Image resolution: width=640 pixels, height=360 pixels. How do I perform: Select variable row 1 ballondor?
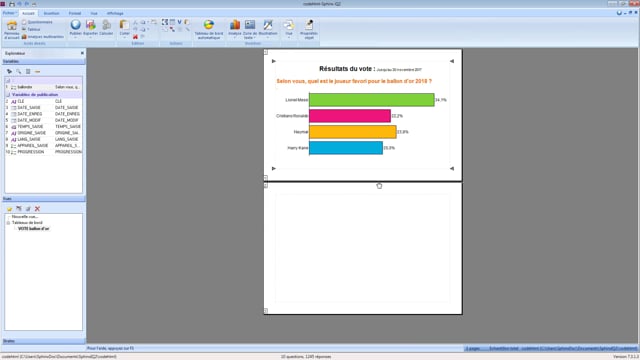click(43, 87)
